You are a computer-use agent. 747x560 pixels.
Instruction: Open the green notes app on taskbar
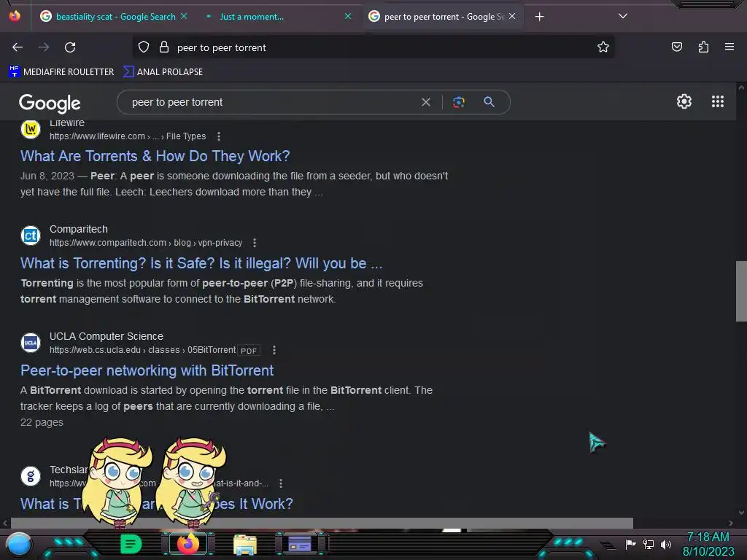pyautogui.click(x=131, y=544)
